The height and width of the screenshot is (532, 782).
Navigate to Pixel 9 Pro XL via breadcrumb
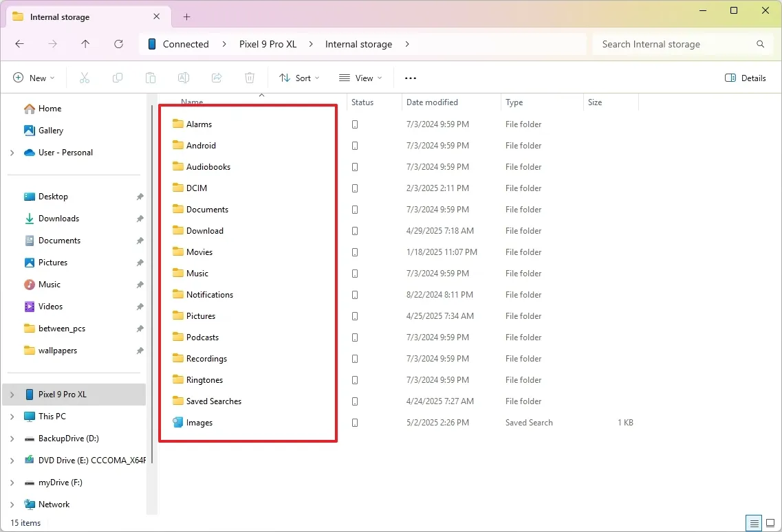coord(268,43)
